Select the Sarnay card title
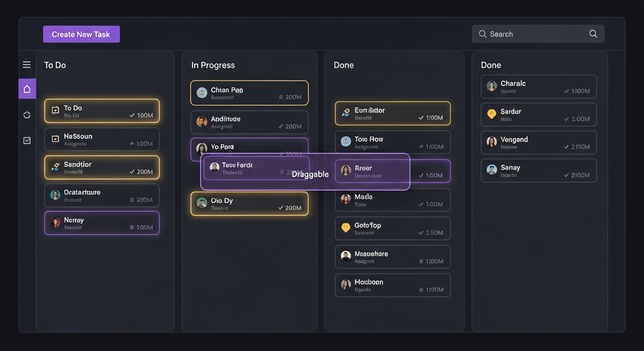 [x=510, y=168]
